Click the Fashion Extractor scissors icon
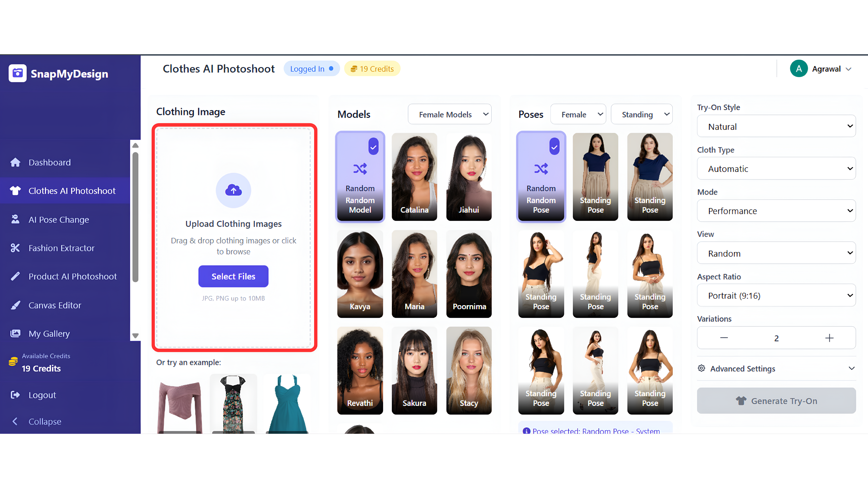Screen dimensions: 868x488 15,248
